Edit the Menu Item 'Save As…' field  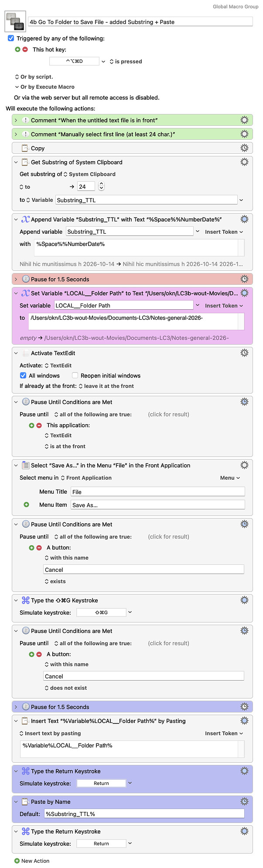[x=157, y=505]
